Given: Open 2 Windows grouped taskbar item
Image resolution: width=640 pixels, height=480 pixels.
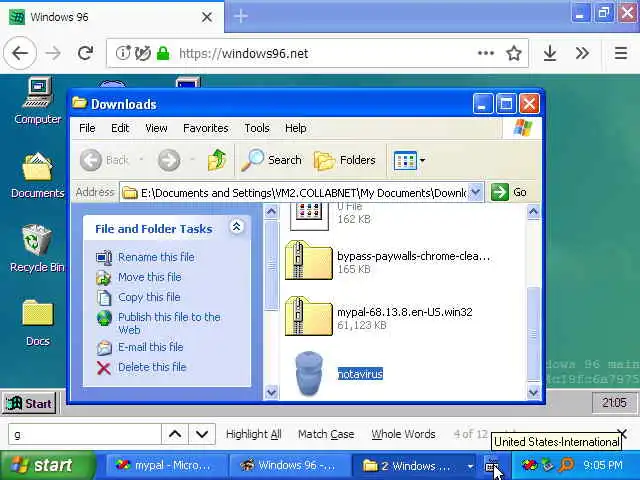Looking at the screenshot, I should [x=414, y=465].
